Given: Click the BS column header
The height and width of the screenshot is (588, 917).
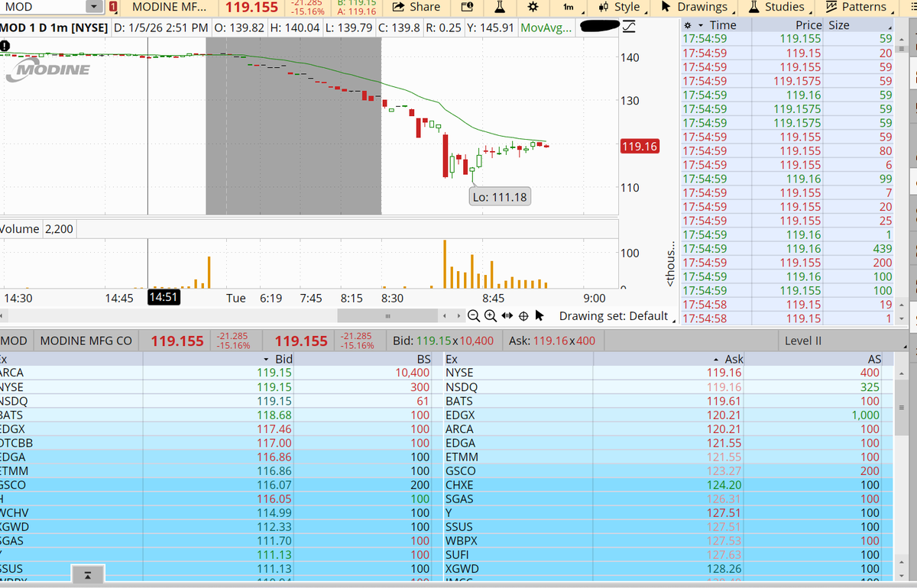Looking at the screenshot, I should (424, 359).
